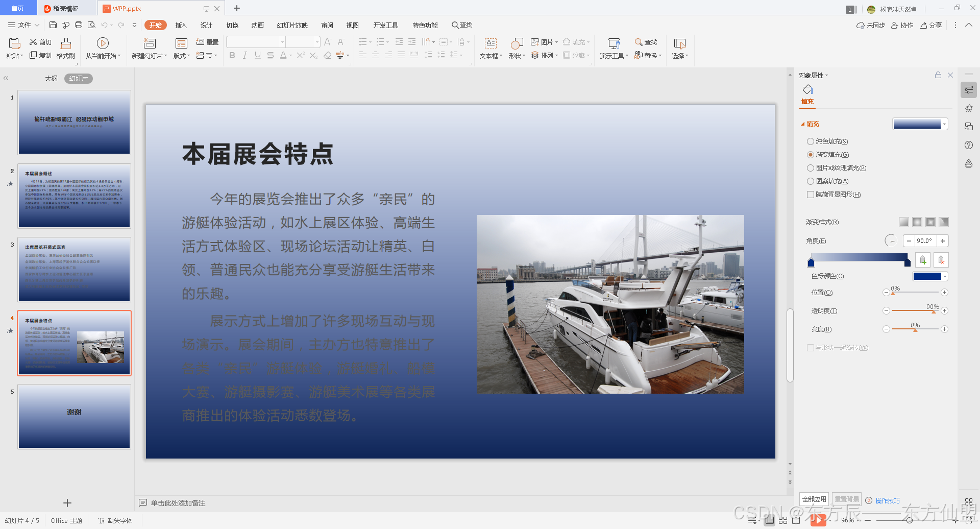Click the transparency (透明度) slider
The height and width of the screenshot is (529, 980).
[915, 310]
